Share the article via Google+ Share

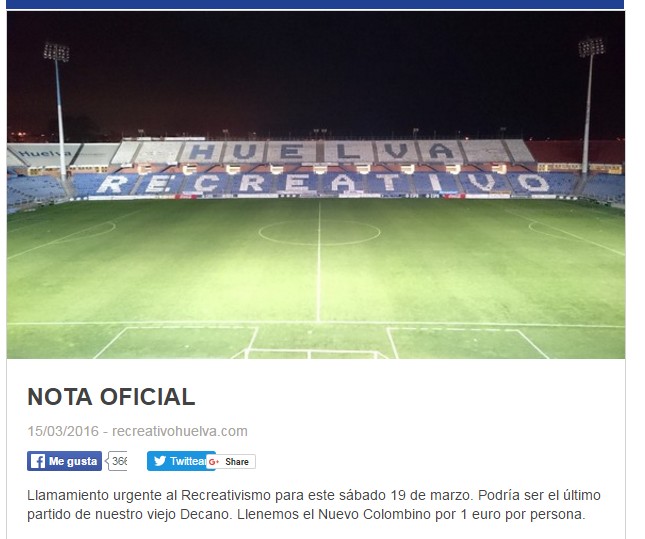click(231, 462)
